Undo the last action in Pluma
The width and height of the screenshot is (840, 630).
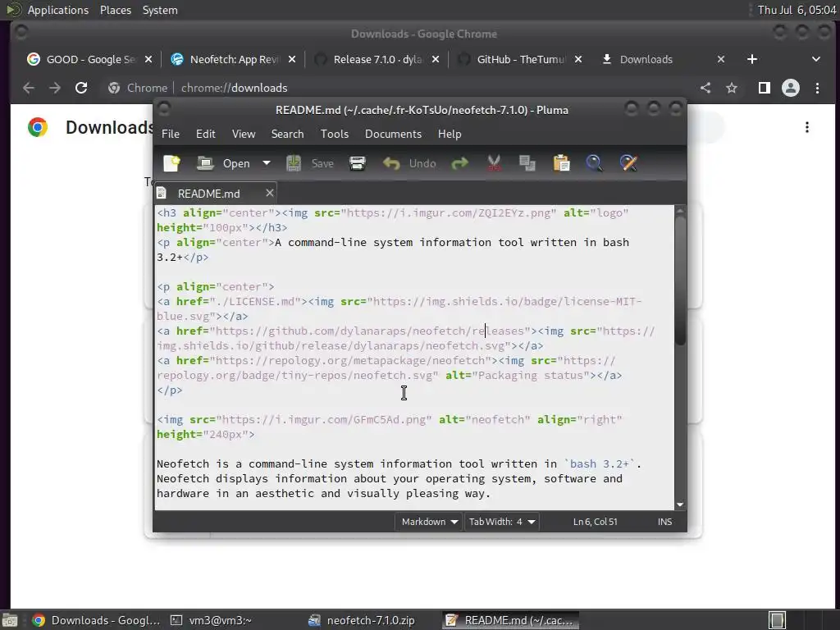[x=410, y=163]
